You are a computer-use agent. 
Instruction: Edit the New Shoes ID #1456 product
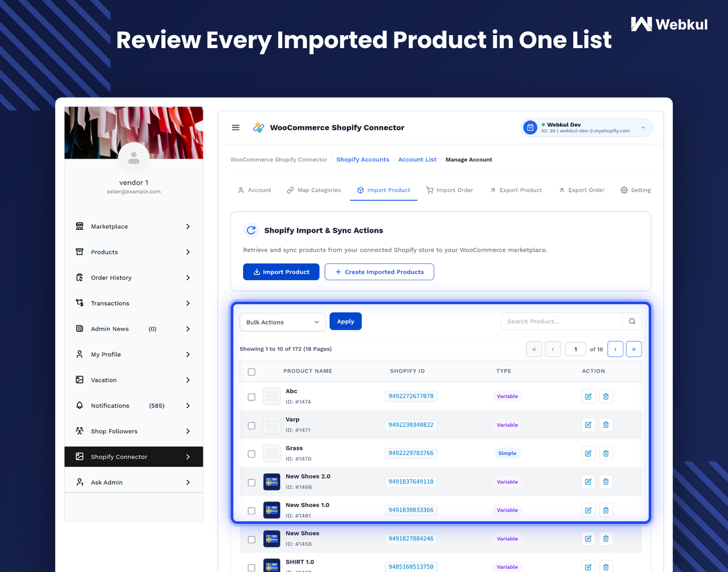pos(588,539)
